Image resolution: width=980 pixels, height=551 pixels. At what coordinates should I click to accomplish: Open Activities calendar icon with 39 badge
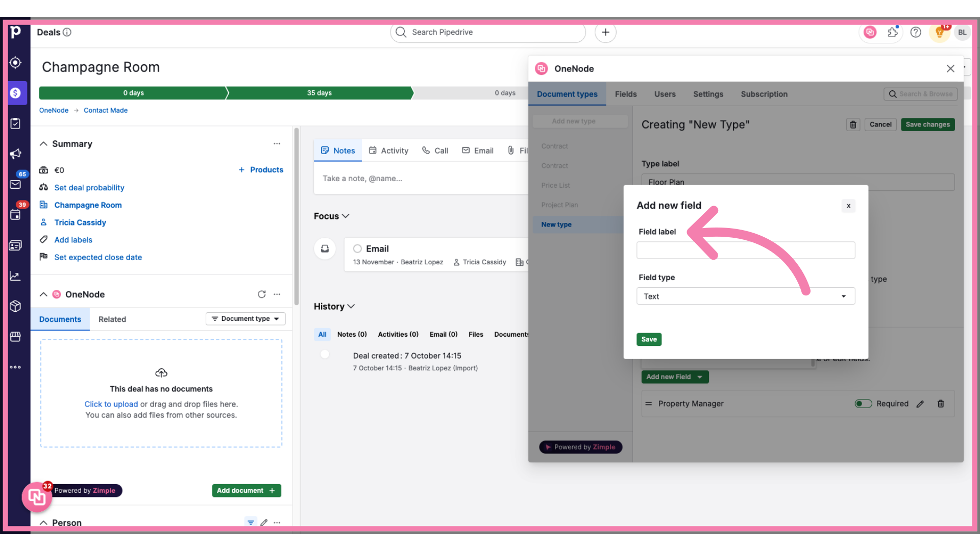pyautogui.click(x=15, y=215)
